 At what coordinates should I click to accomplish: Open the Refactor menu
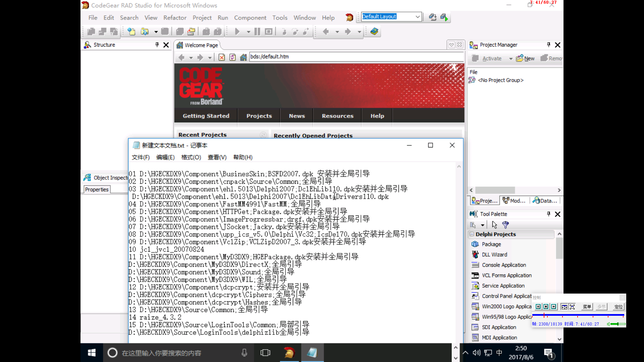pyautogui.click(x=175, y=18)
